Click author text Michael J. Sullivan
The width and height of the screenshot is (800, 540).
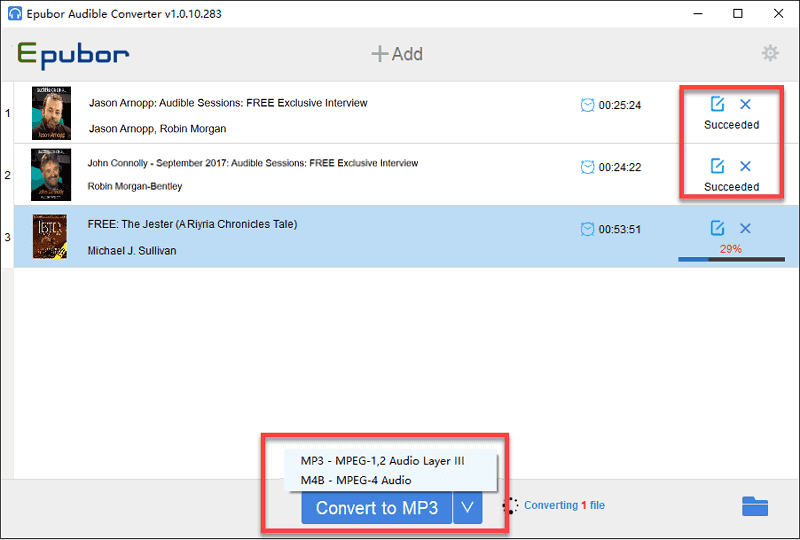click(x=132, y=251)
